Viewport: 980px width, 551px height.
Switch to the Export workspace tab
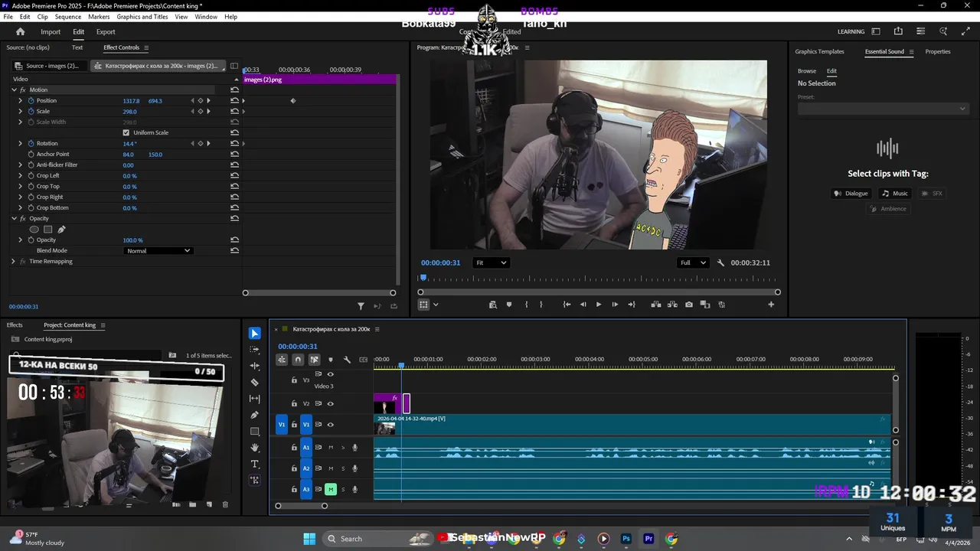tap(106, 31)
